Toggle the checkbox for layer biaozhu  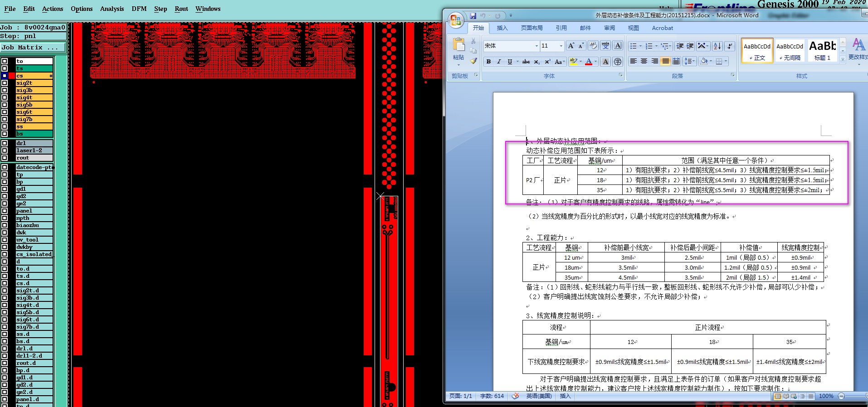click(x=5, y=225)
